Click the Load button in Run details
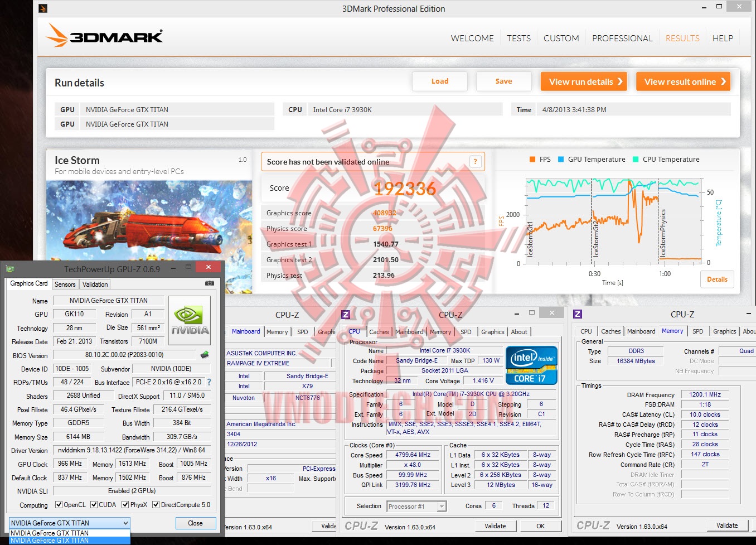Viewport: 756px width, 545px height. [440, 81]
